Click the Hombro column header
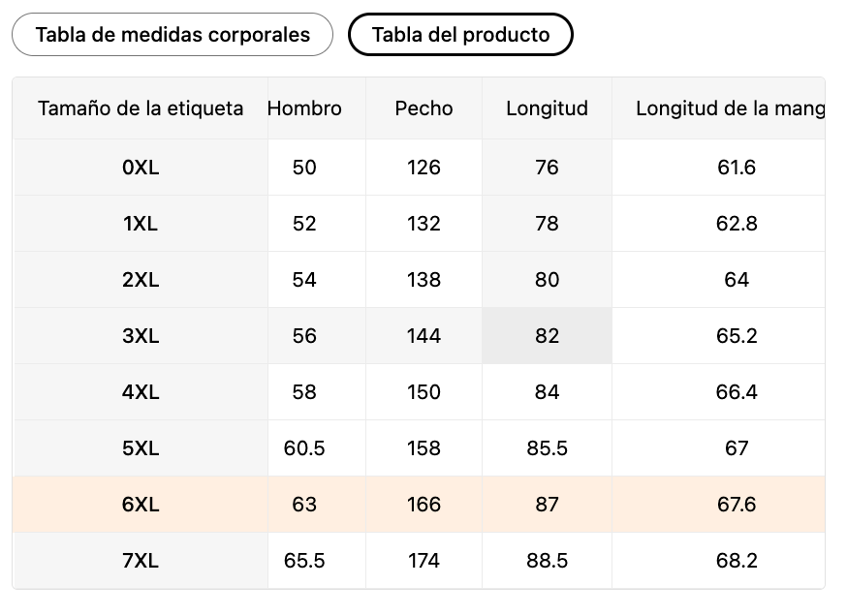 pos(304,108)
